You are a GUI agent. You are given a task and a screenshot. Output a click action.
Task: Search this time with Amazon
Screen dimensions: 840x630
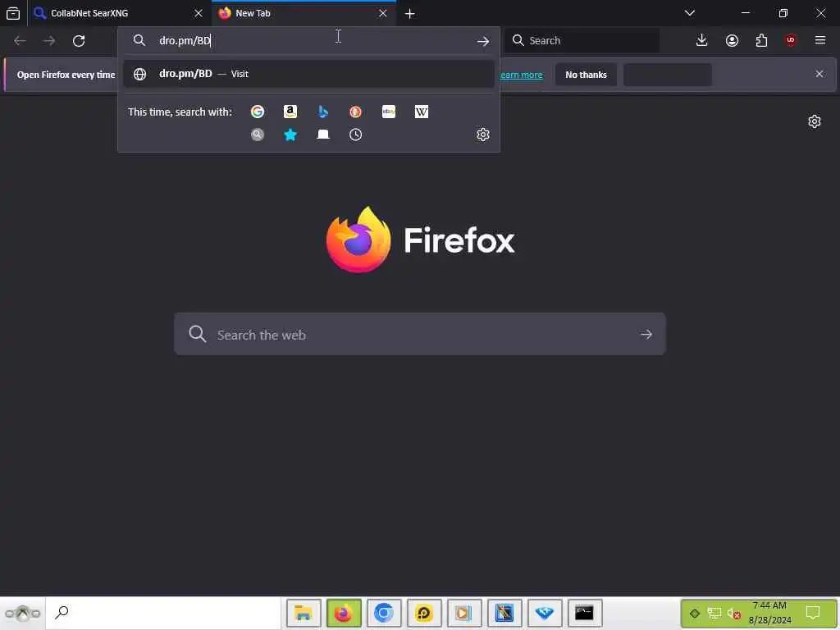[290, 112]
